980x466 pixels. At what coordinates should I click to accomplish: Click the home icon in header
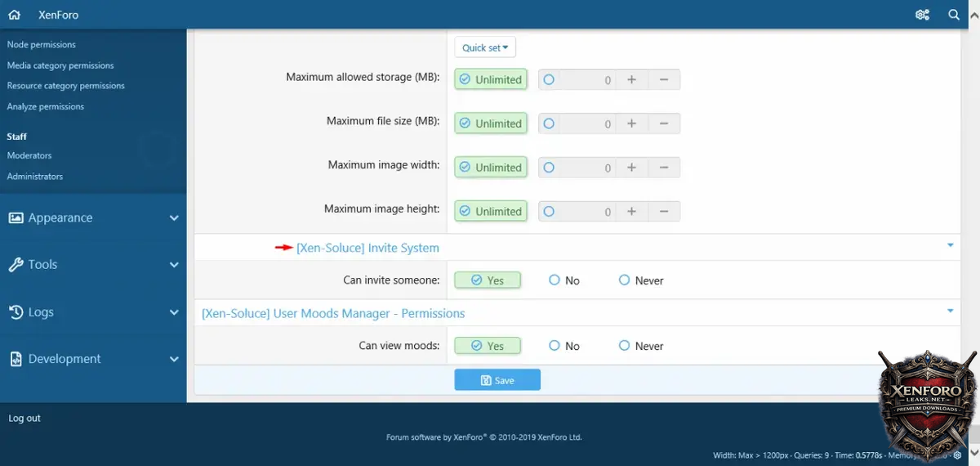tap(14, 15)
